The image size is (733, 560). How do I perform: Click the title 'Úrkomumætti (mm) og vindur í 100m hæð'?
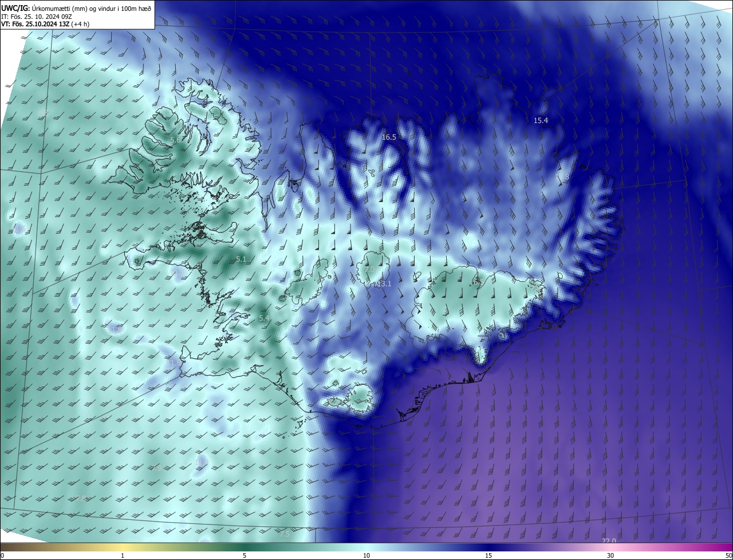[x=91, y=7]
